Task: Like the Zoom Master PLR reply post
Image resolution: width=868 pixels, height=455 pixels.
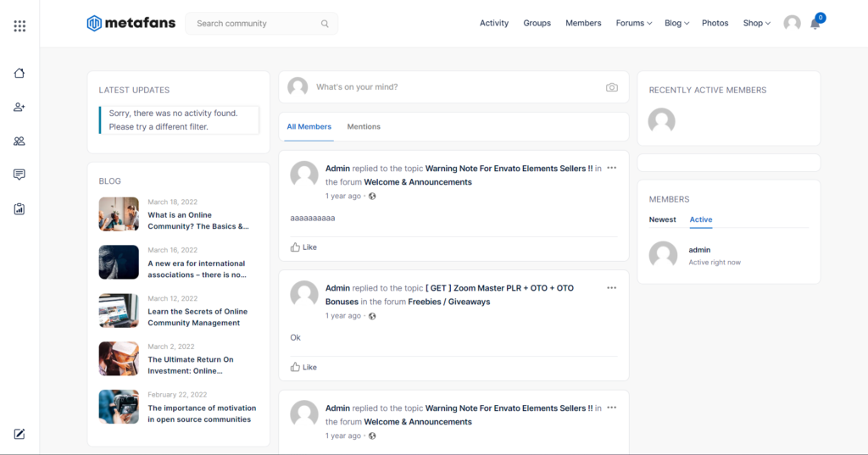Action: [x=303, y=367]
